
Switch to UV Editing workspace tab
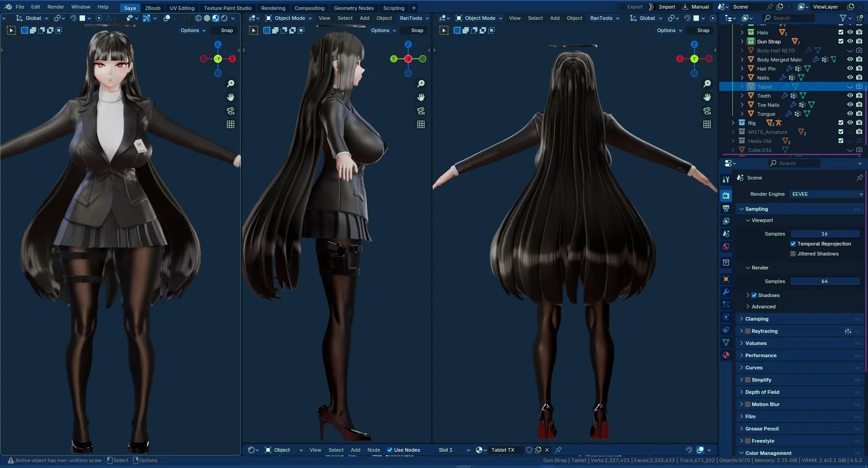(x=182, y=8)
